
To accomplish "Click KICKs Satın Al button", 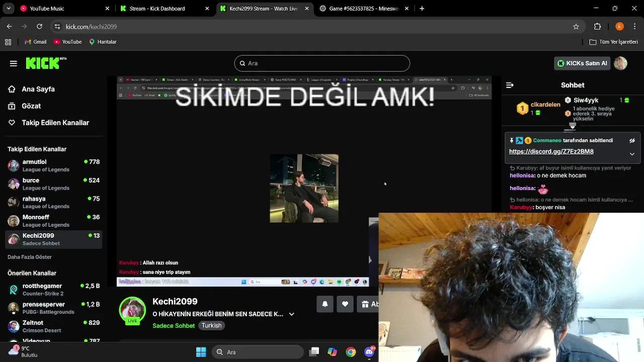I will (x=582, y=63).
